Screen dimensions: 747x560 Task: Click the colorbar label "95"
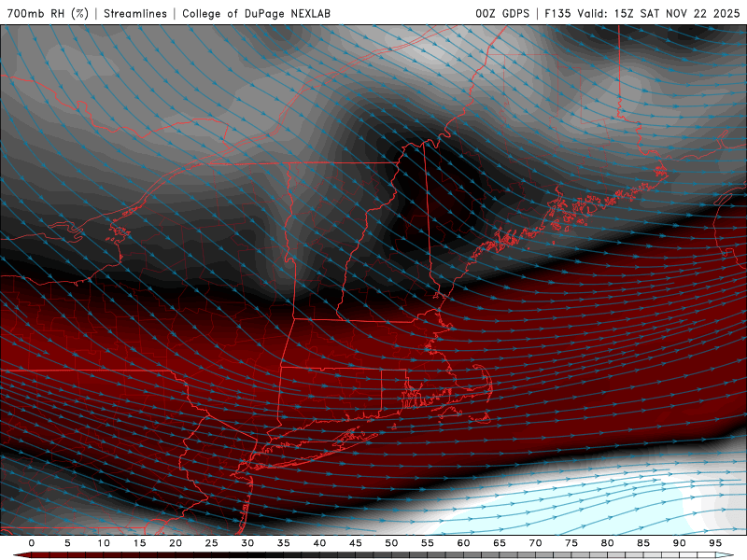coord(715,543)
